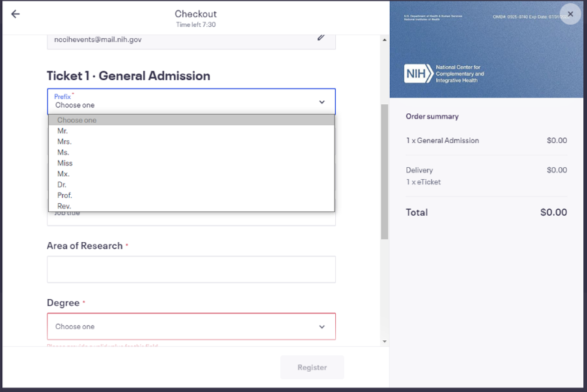The height and width of the screenshot is (392, 587).
Task: Close the checkout dialog with X
Action: (571, 14)
